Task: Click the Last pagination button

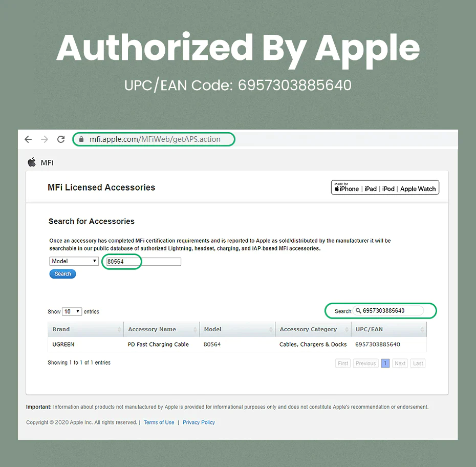Action: pyautogui.click(x=418, y=363)
